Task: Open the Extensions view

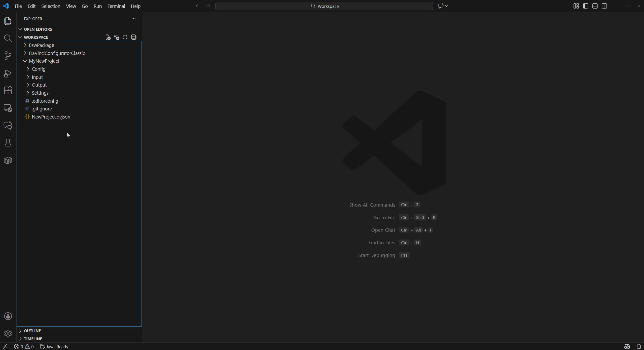Action: pyautogui.click(x=8, y=90)
